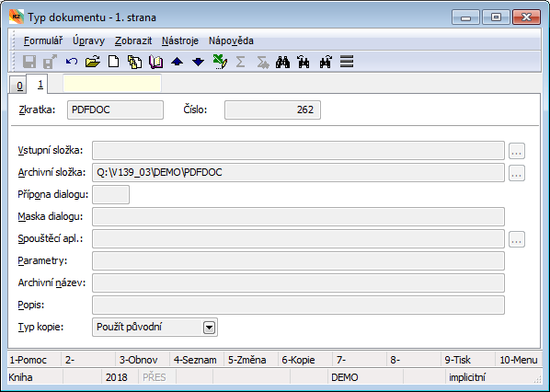Viewport: 550px width, 392px height.
Task: Go to next record with down arrow
Action: (x=198, y=63)
